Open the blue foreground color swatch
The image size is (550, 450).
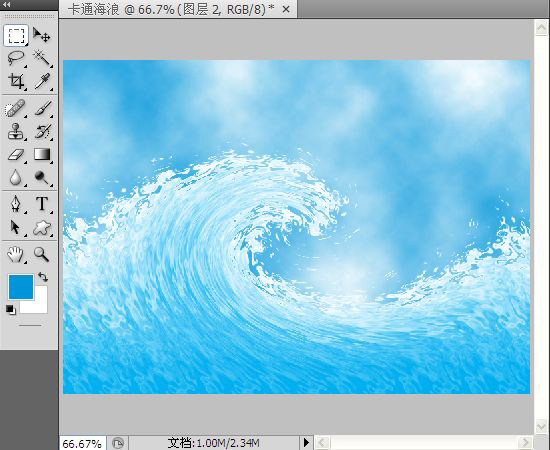21,287
